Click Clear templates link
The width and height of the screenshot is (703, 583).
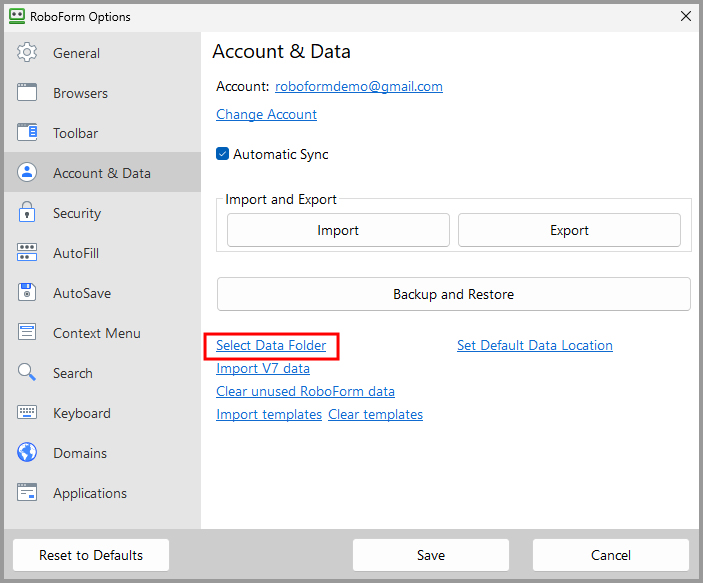(x=375, y=414)
